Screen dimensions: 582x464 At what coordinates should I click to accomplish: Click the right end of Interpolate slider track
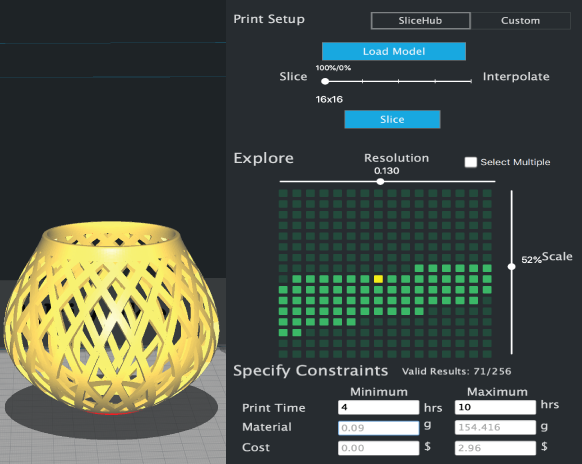[x=471, y=81]
